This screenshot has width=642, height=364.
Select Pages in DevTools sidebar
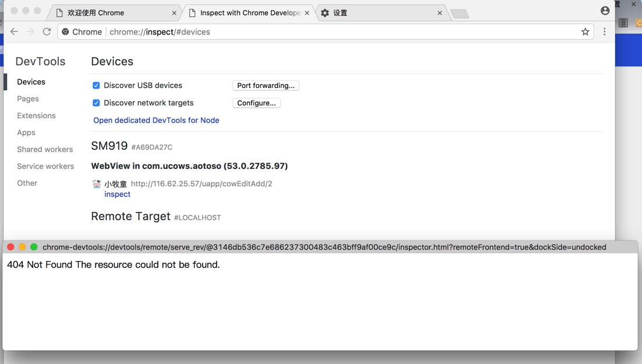coord(28,99)
